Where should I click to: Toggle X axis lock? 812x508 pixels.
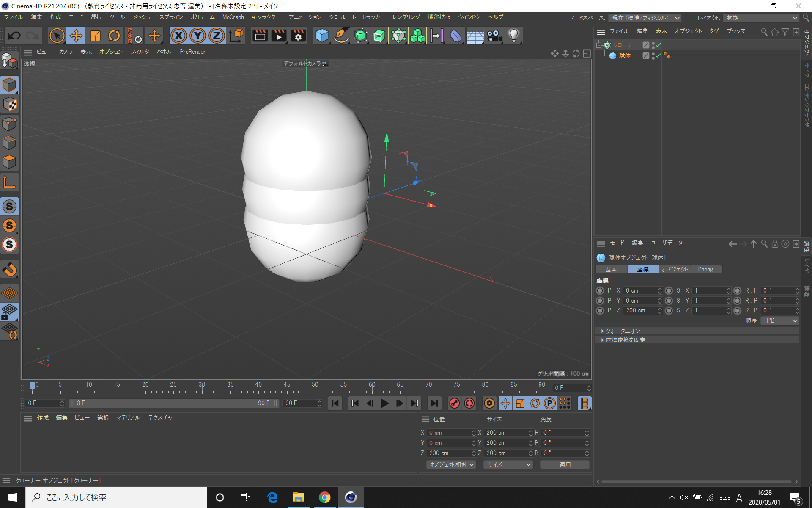tap(178, 36)
